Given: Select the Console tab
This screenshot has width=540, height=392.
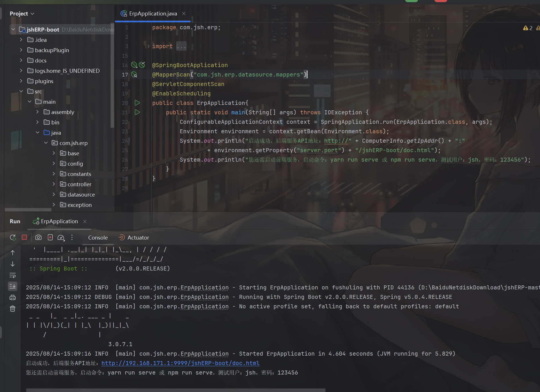Looking at the screenshot, I should click(98, 238).
